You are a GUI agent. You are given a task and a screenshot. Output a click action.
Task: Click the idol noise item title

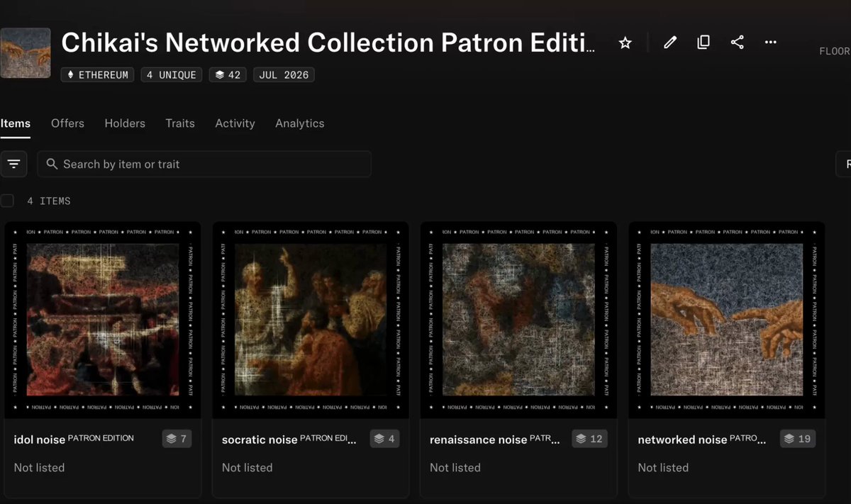click(74, 439)
